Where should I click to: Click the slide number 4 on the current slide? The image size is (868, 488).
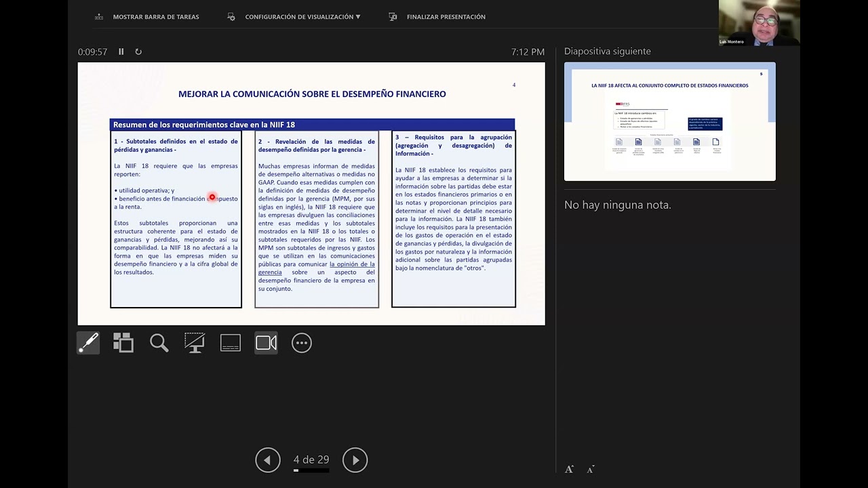coord(514,85)
